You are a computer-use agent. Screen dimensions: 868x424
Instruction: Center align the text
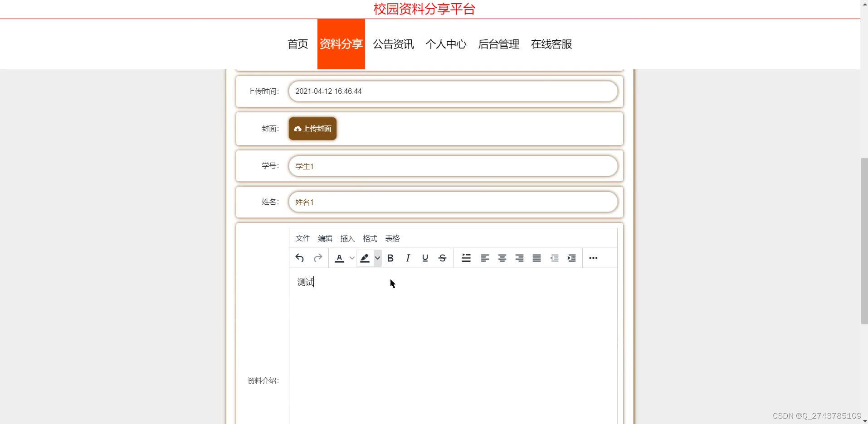(x=502, y=258)
